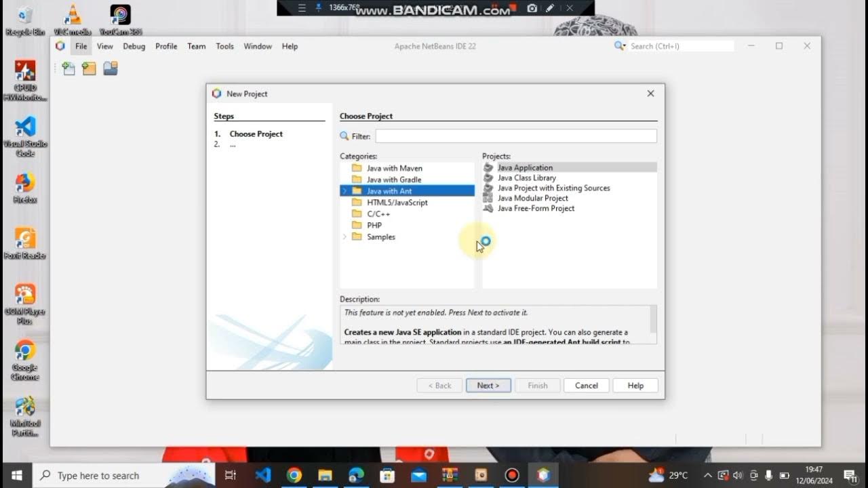This screenshot has height=488, width=868.
Task: Click the Open Project toolbar icon
Action: (111, 68)
